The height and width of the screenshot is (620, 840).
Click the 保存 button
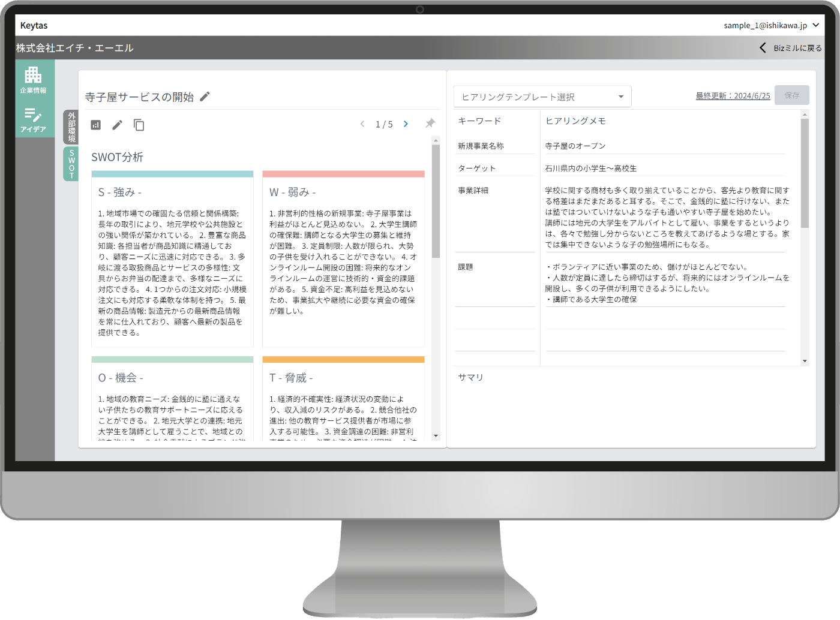pyautogui.click(x=792, y=95)
